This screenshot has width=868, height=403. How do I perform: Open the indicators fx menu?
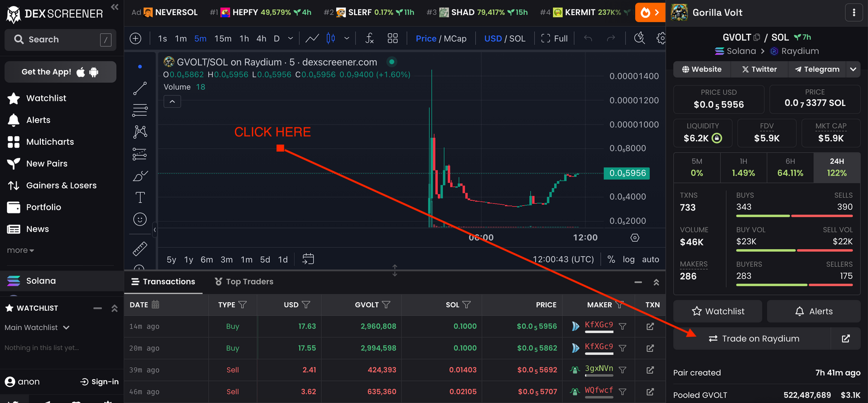point(369,38)
